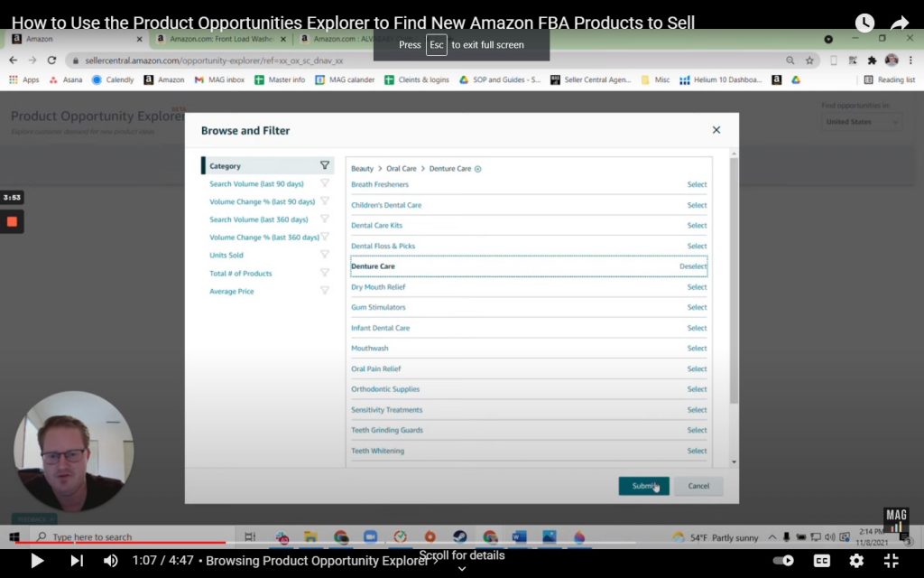Select Gum Stimulators category
924x578 pixels.
697,307
